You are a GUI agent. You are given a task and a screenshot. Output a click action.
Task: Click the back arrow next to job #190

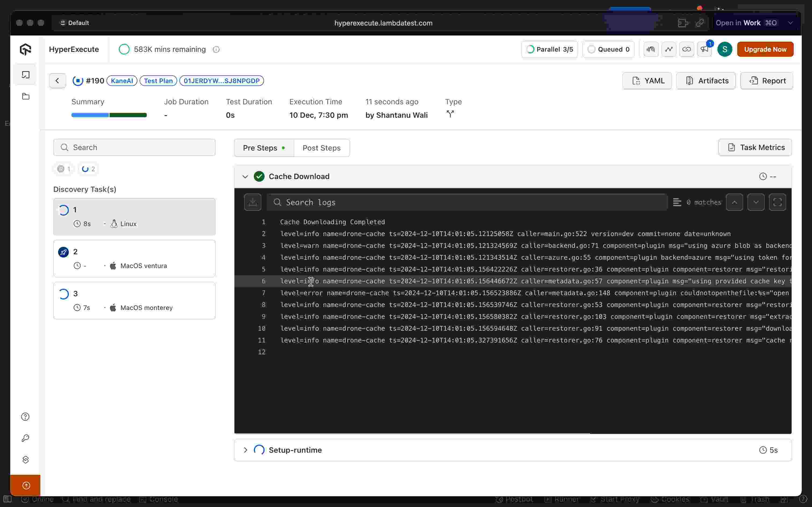57,81
